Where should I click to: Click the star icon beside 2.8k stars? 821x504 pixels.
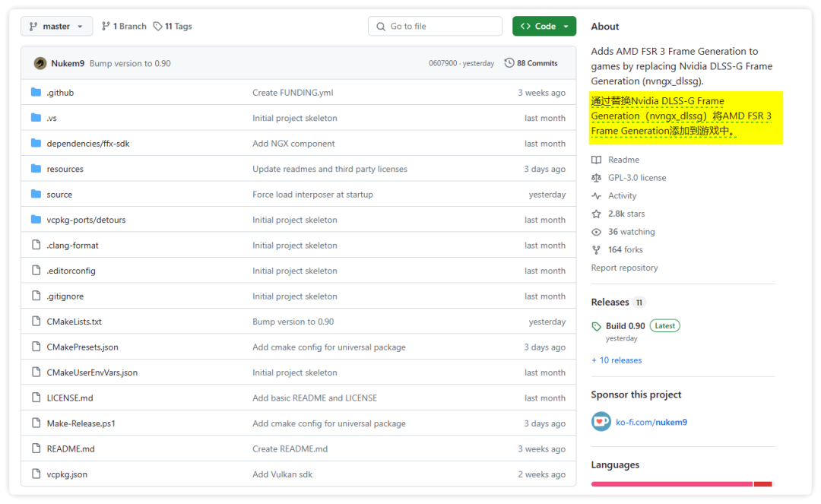click(596, 214)
